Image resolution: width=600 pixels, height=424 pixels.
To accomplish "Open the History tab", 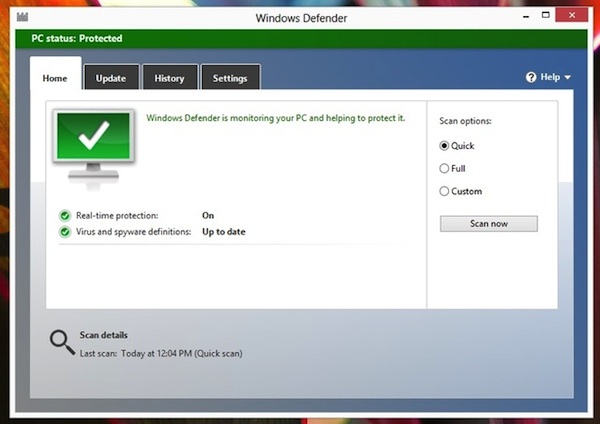I will [x=170, y=78].
